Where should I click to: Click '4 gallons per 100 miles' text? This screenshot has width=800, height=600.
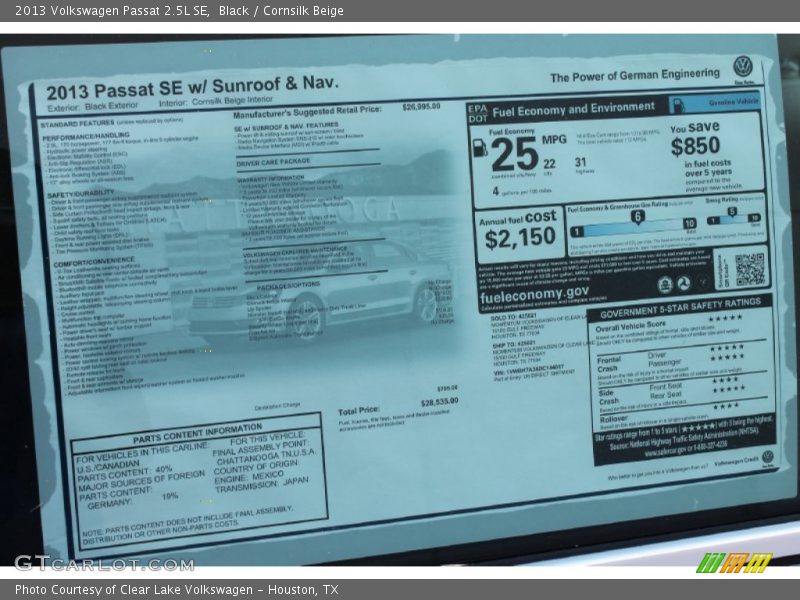coord(521,191)
